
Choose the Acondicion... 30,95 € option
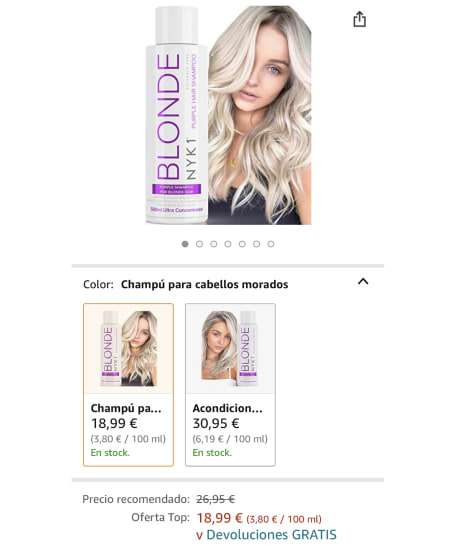pos(230,385)
